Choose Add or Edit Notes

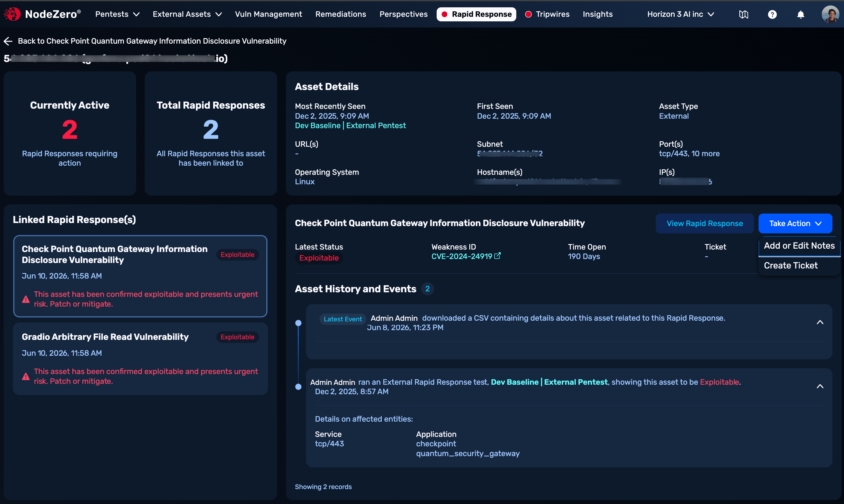(x=799, y=246)
